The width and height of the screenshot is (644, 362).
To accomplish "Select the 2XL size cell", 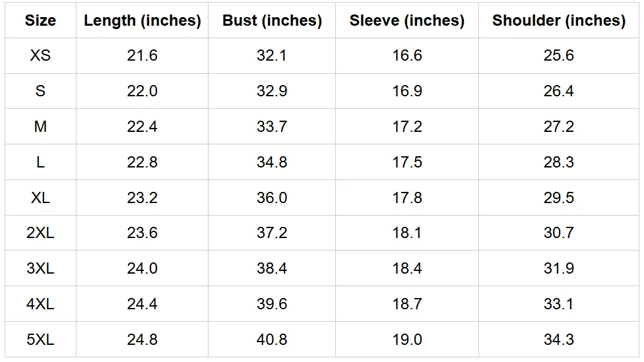I will point(40,233).
